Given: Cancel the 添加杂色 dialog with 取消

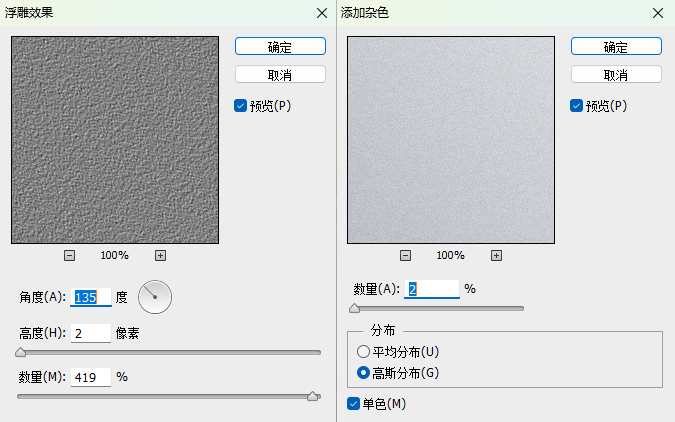Looking at the screenshot, I should pyautogui.click(x=616, y=74).
